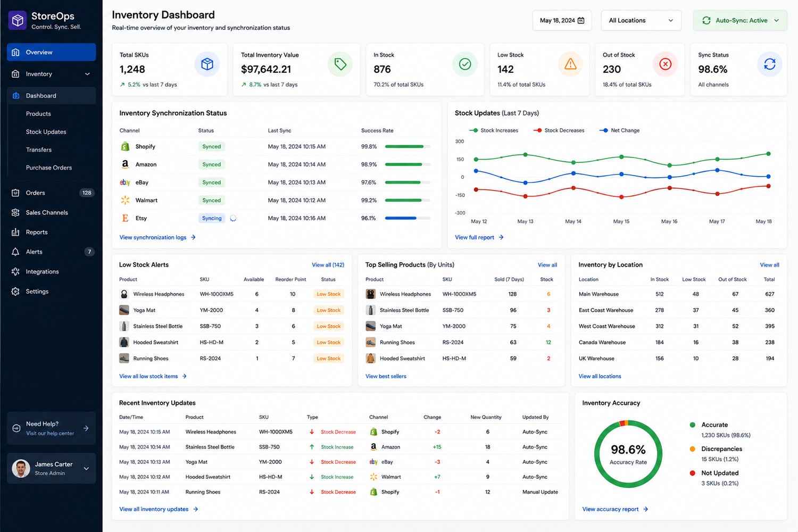Open the Overview sidebar item
Screen dimensions: 798x532
[51, 52]
